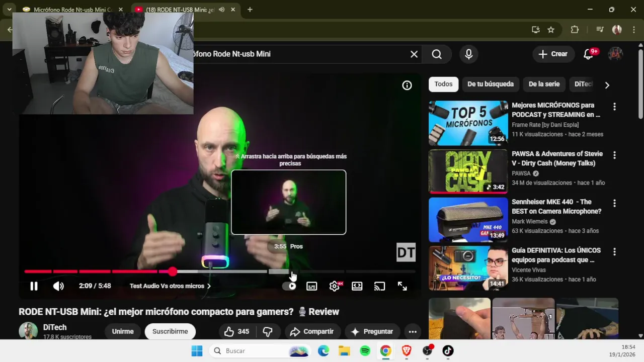Click the DT channel watermark
This screenshot has height=362, width=644.
pyautogui.click(x=406, y=252)
